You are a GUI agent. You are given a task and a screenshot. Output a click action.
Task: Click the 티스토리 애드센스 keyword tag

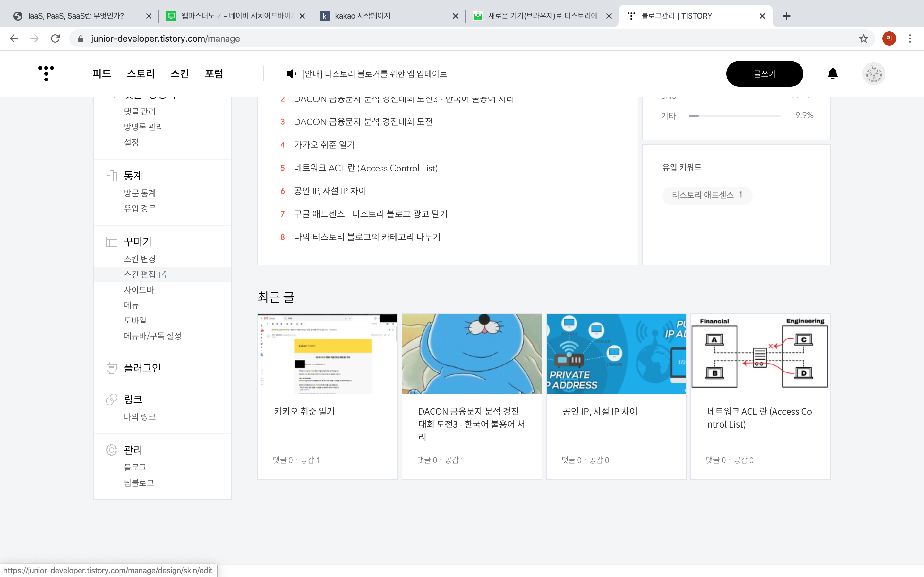pos(707,195)
